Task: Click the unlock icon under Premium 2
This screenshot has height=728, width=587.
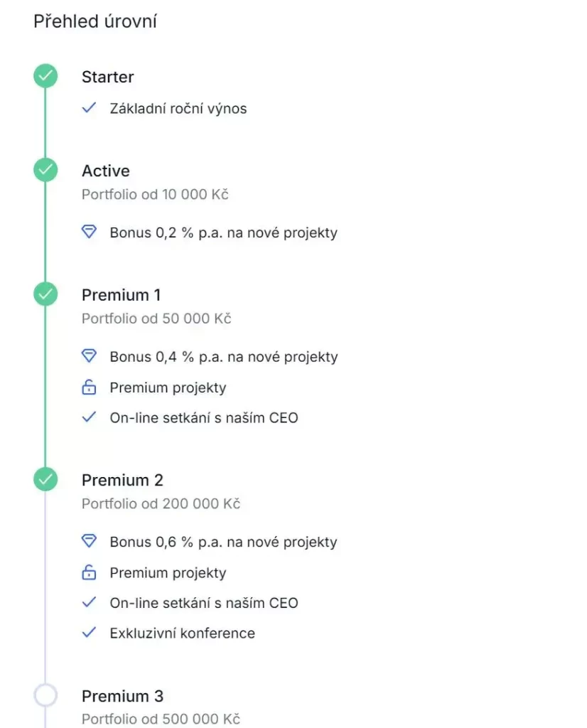Action: [89, 572]
